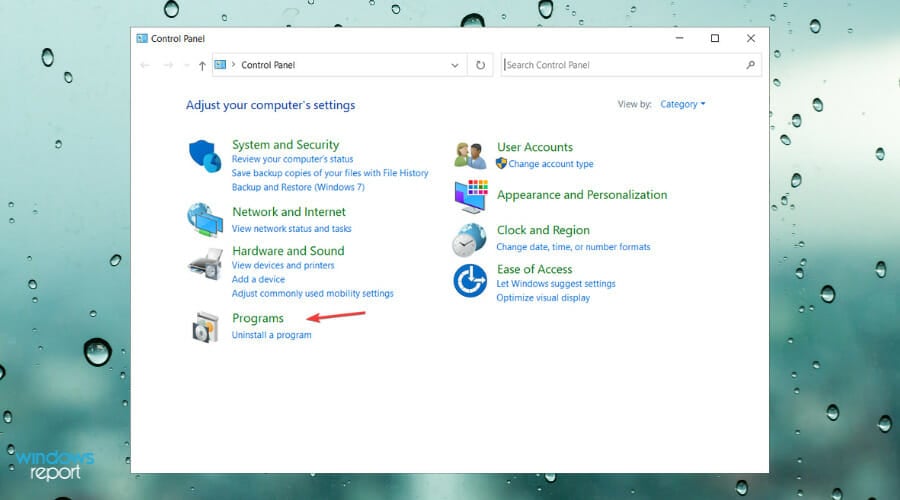Open the Clock and Region globe icon
The height and width of the screenshot is (500, 900).
[x=469, y=239]
